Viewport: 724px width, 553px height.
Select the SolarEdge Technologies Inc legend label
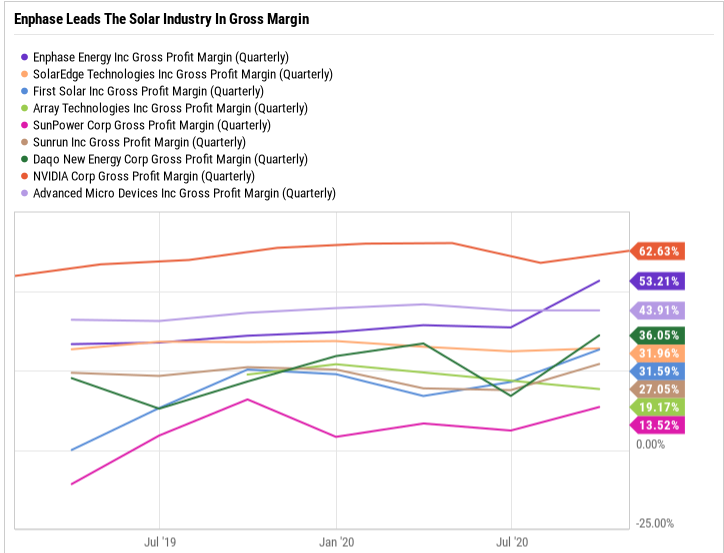[x=183, y=74]
